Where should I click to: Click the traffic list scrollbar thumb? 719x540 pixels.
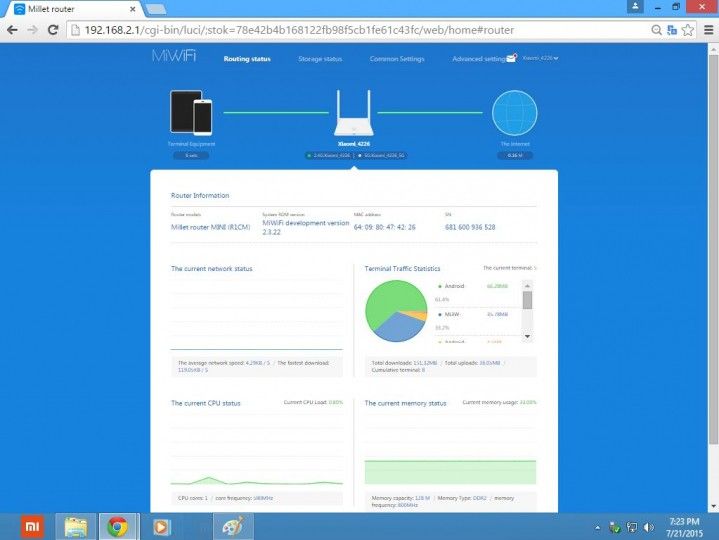point(527,300)
